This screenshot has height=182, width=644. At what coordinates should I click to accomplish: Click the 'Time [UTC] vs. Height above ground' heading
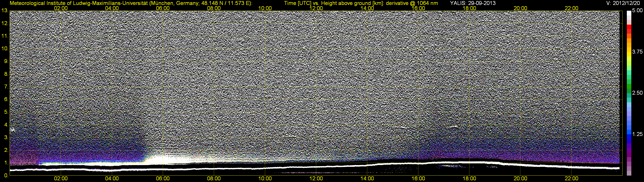[x=361, y=3]
